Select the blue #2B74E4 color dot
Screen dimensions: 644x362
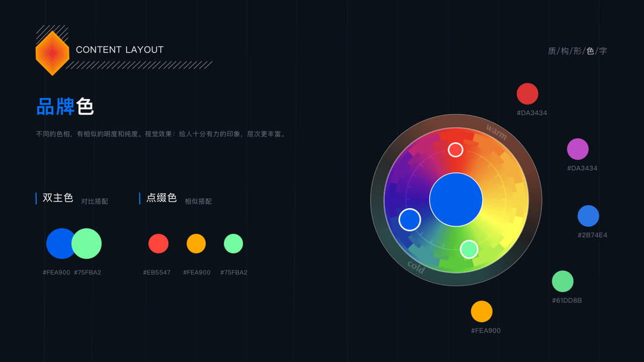(x=588, y=216)
